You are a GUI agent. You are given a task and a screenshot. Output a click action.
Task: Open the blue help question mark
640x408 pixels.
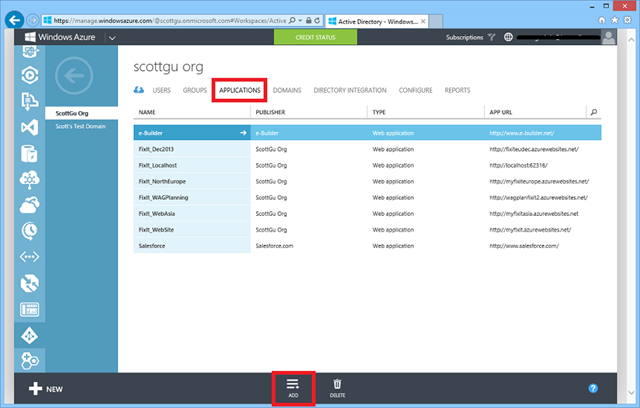593,388
